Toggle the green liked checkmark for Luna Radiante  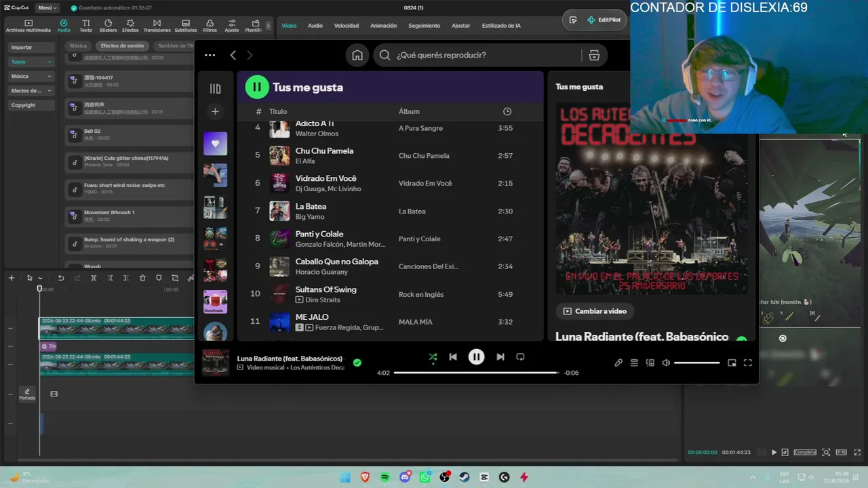coord(357,363)
